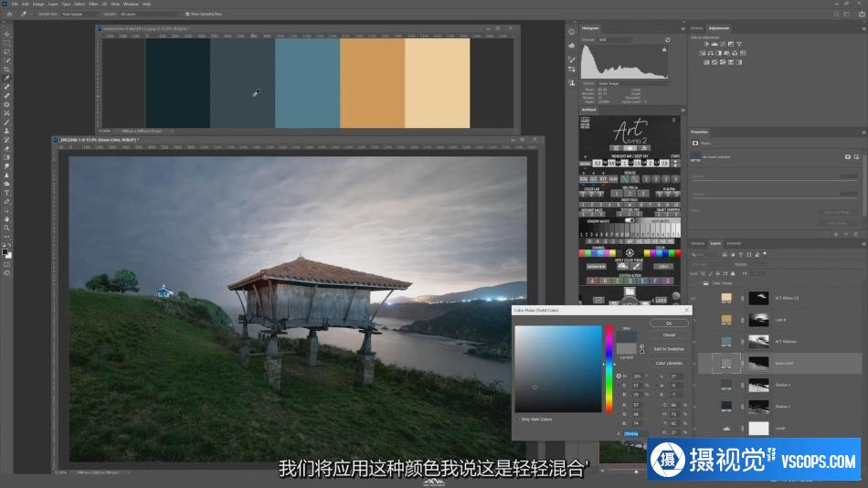Click the Home icon in options bar

click(9, 14)
